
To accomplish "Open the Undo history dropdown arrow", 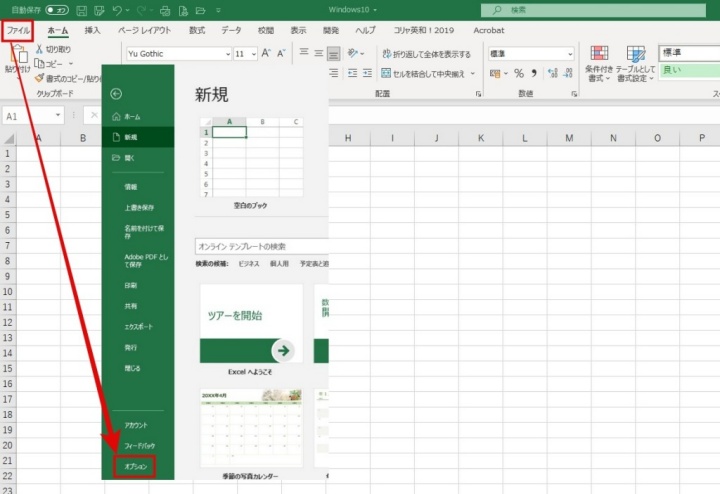I will point(127,10).
